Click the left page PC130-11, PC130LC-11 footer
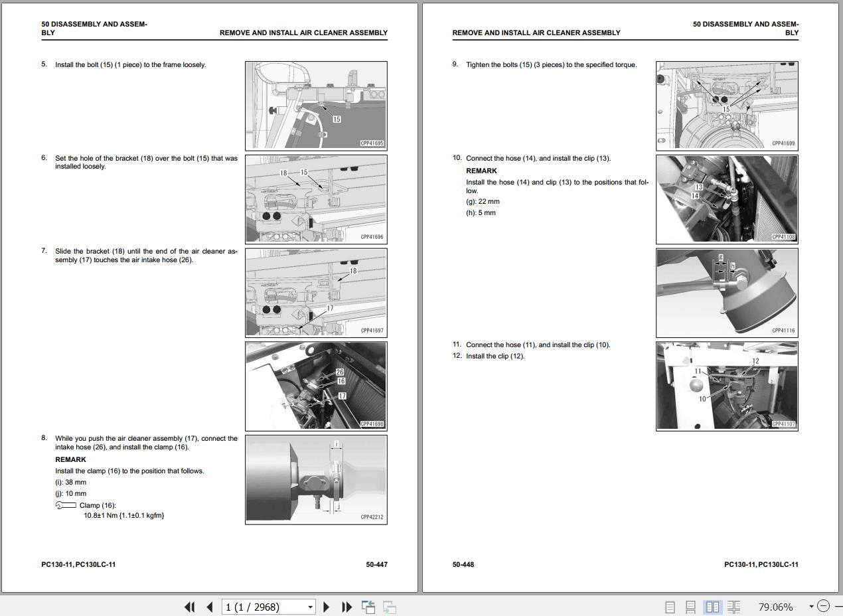Image resolution: width=843 pixels, height=616 pixels. pyautogui.click(x=78, y=564)
